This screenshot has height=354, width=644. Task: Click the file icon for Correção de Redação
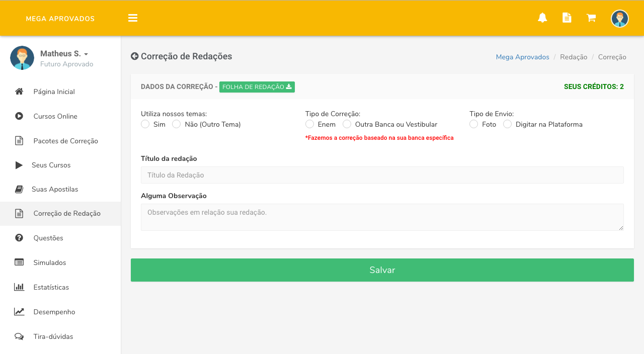point(19,214)
